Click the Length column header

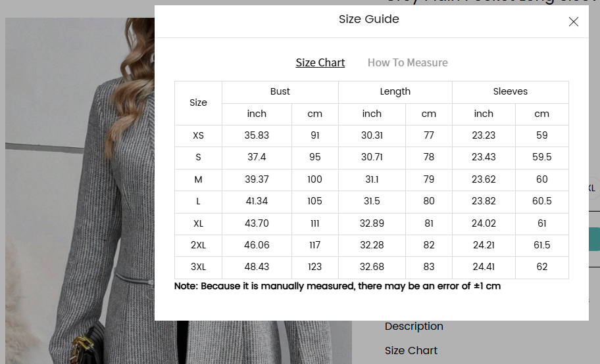coord(395,92)
